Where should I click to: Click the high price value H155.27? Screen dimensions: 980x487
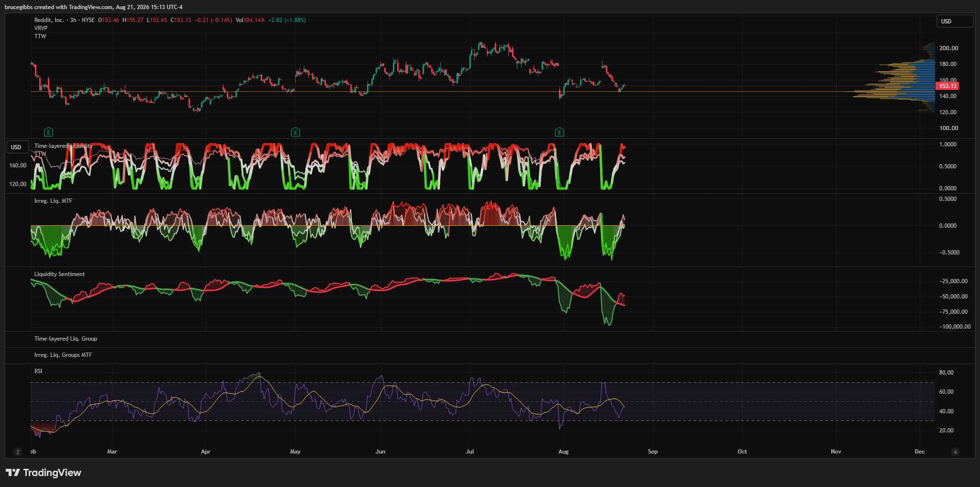133,20
